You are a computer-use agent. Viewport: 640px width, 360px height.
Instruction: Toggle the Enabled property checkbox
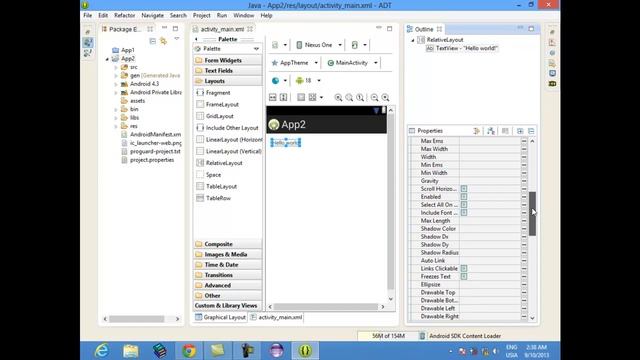pos(464,197)
